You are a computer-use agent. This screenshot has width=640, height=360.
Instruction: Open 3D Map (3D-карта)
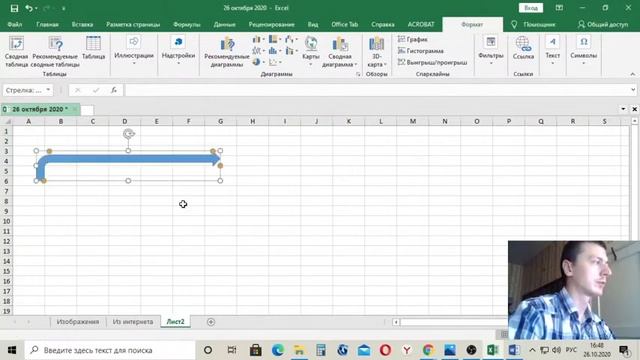[376, 52]
